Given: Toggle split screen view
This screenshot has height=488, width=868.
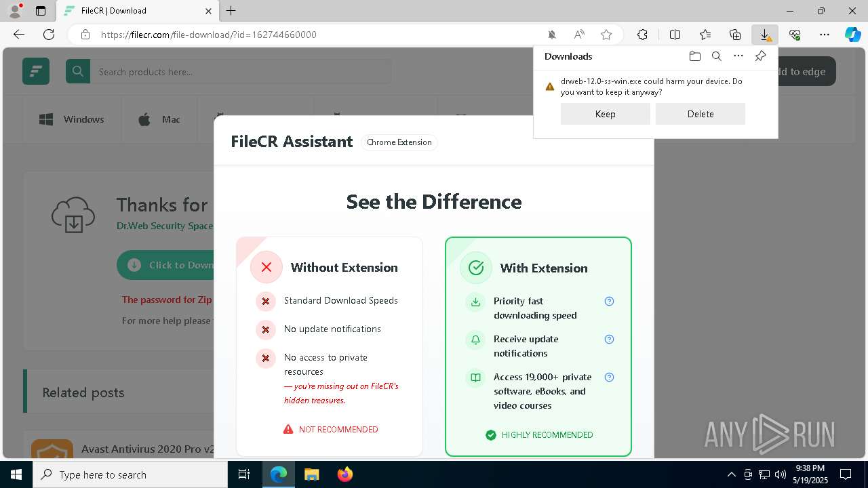Looking at the screenshot, I should pos(675,35).
